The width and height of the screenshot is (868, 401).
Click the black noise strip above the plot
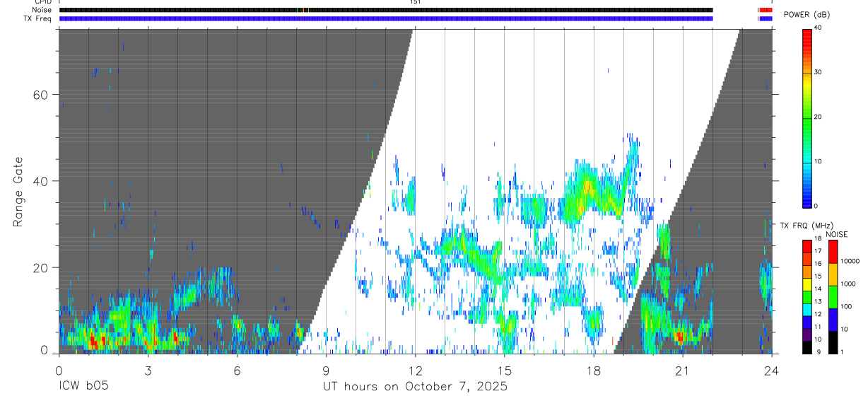point(386,10)
